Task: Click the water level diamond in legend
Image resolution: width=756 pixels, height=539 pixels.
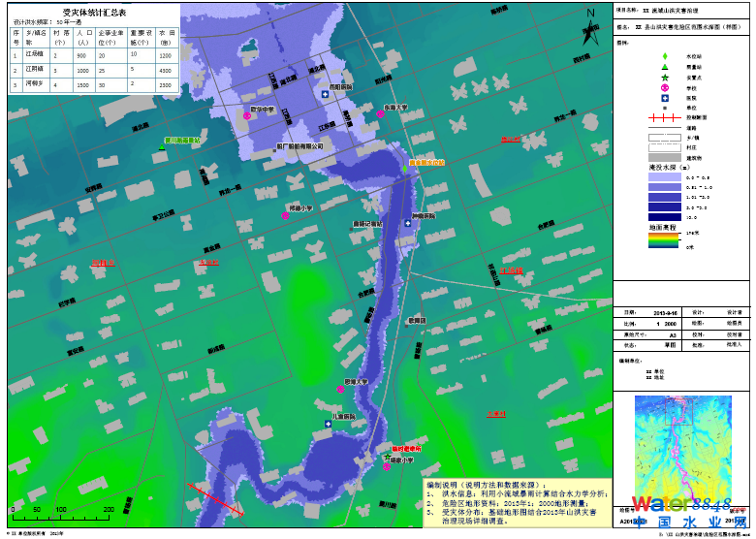Action: tap(664, 57)
